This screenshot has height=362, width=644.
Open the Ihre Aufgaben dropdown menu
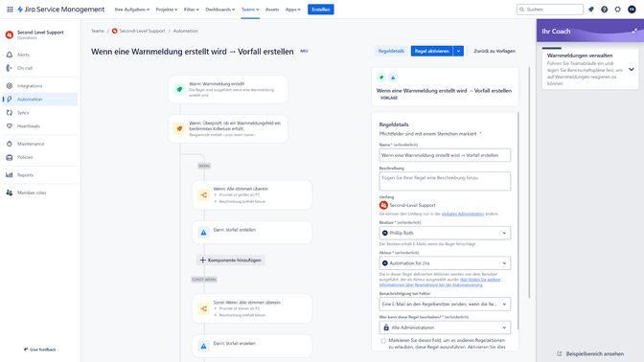pyautogui.click(x=132, y=10)
